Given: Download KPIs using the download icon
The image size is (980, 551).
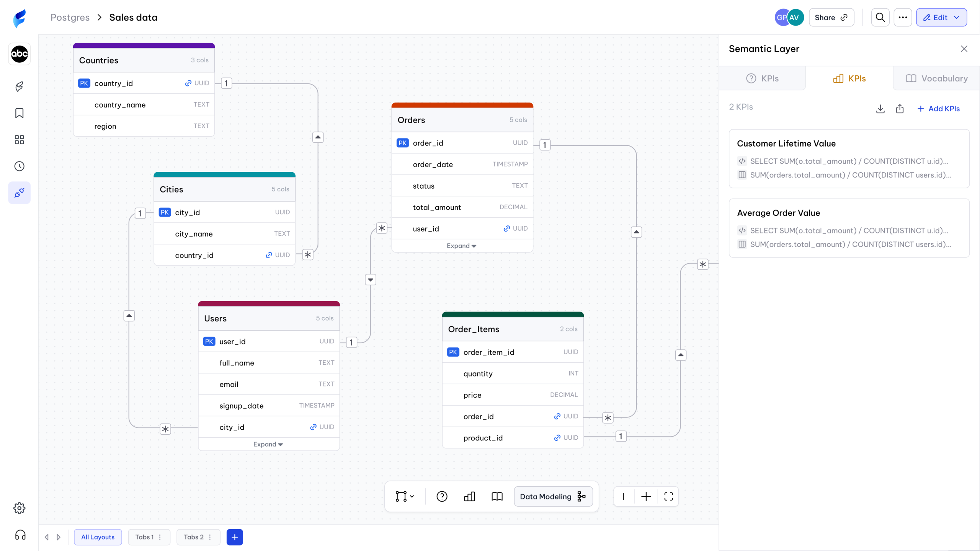Looking at the screenshot, I should click(x=880, y=109).
